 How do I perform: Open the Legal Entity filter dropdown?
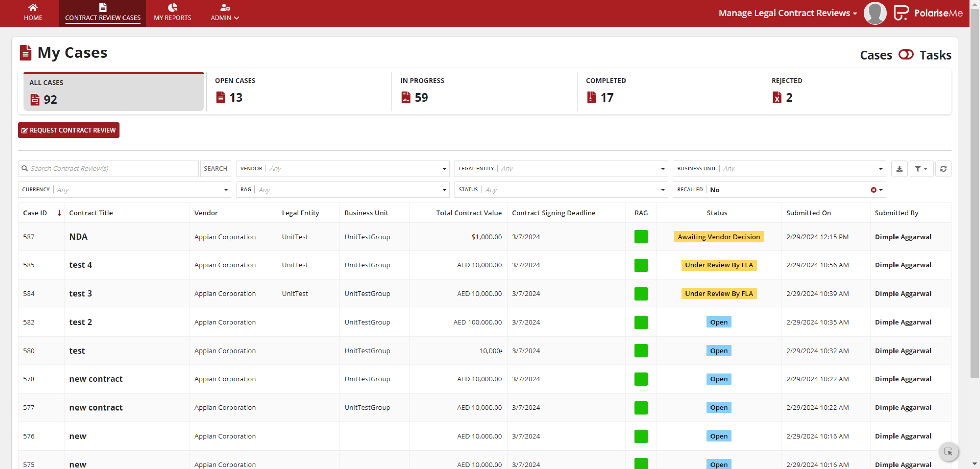pos(561,169)
